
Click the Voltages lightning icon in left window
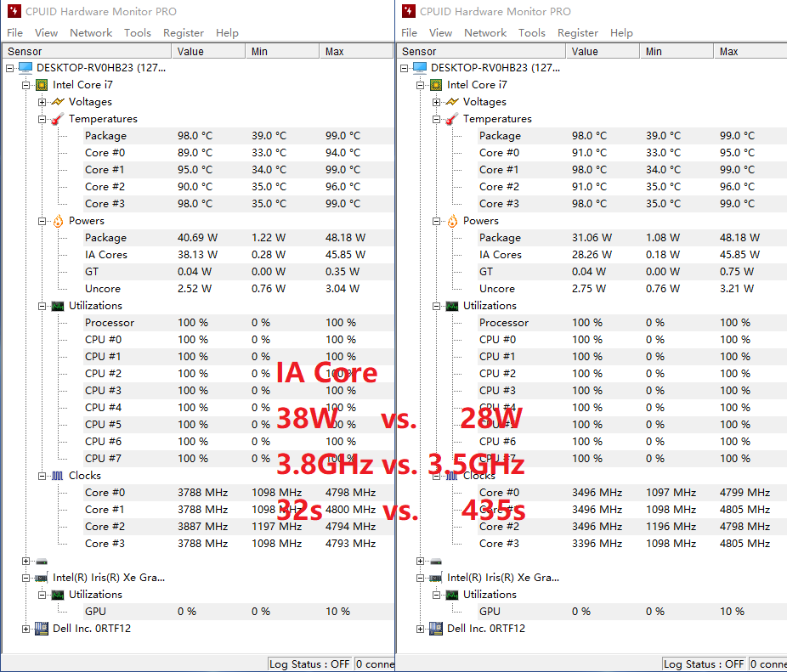click(x=58, y=102)
